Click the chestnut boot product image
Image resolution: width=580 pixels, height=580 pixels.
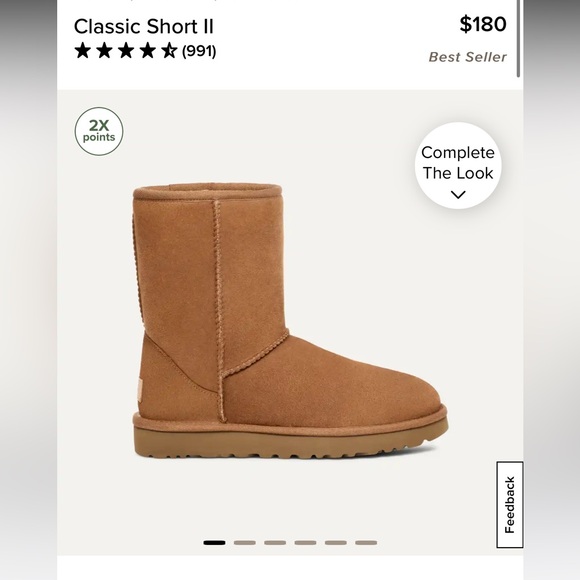[x=290, y=321]
